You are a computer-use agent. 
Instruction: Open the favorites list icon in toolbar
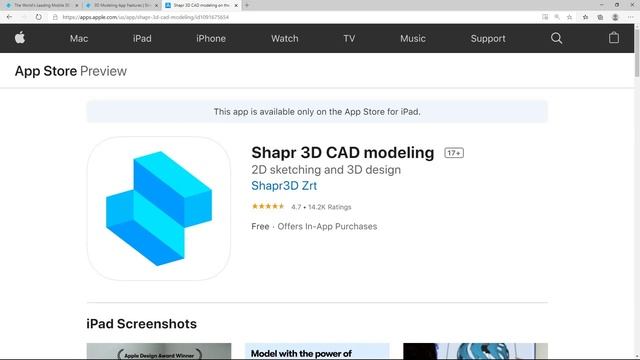[x=585, y=17]
